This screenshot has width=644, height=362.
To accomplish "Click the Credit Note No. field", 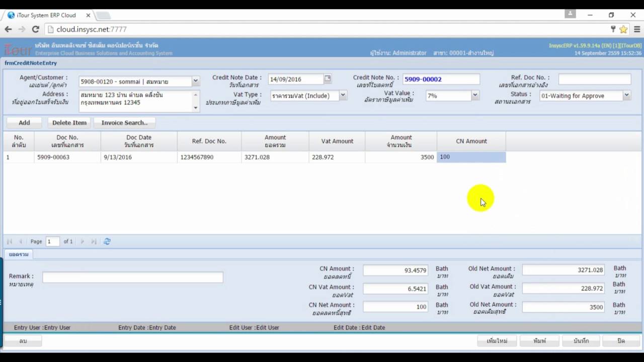I will 441,79.
